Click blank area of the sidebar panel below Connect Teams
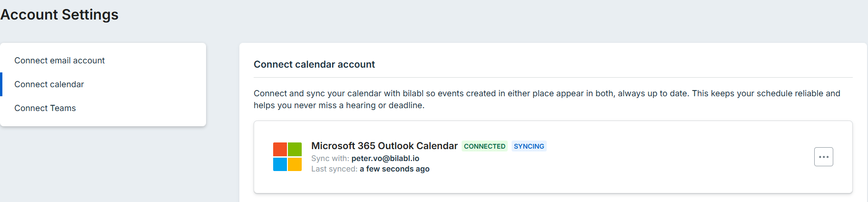The width and height of the screenshot is (868, 202). (103, 121)
